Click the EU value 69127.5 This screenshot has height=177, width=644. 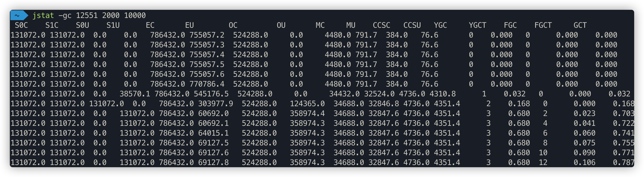(x=213, y=143)
